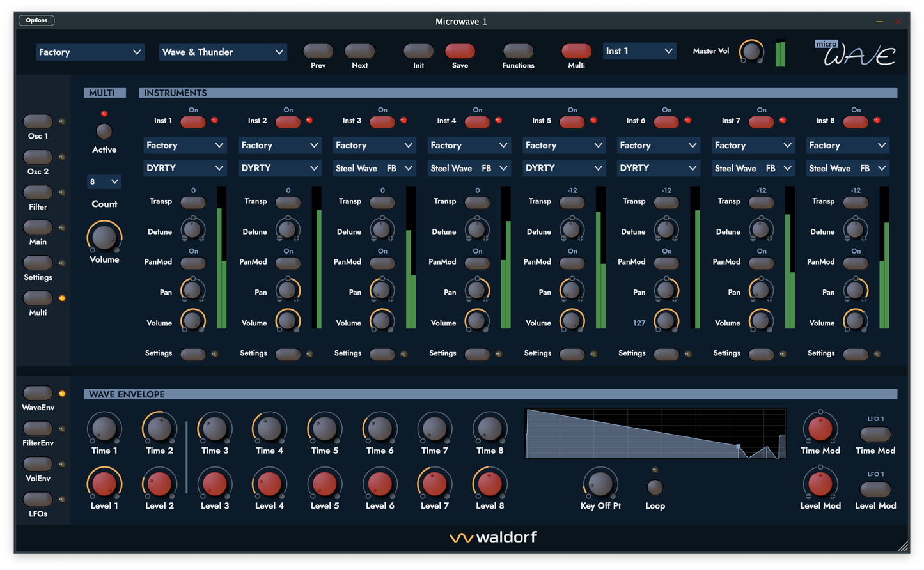Click Save to store the patch
The width and height of the screenshot is (924, 570).
[x=460, y=51]
